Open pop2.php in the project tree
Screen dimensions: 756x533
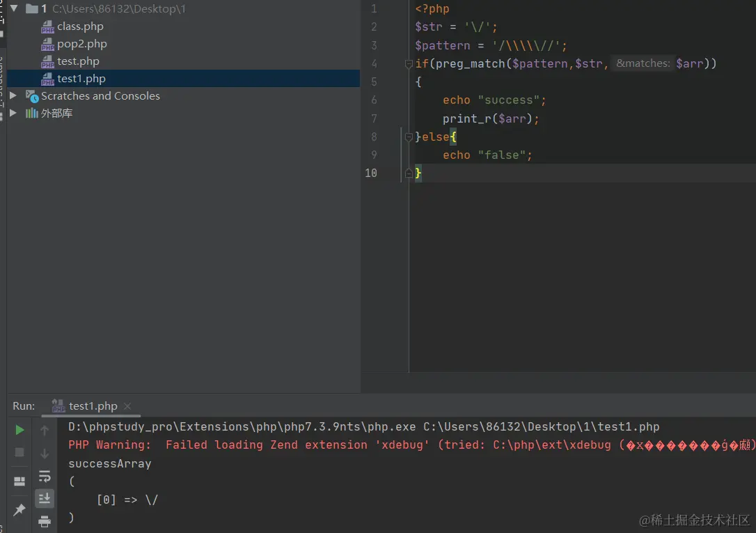pos(82,44)
